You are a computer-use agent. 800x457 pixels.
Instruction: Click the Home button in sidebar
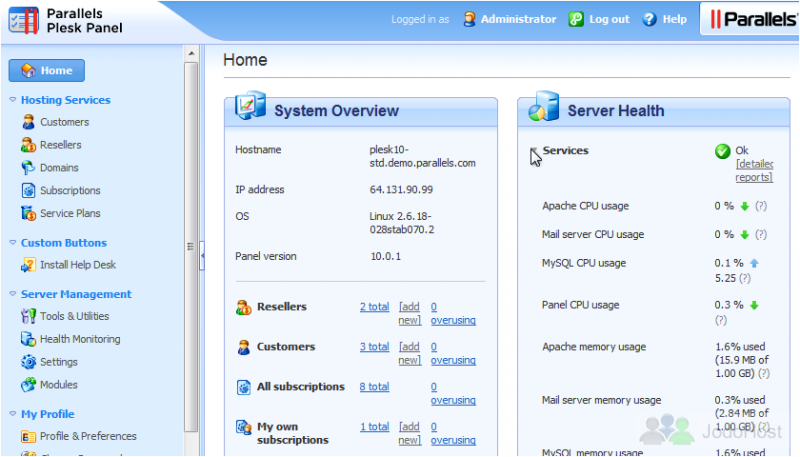point(46,70)
